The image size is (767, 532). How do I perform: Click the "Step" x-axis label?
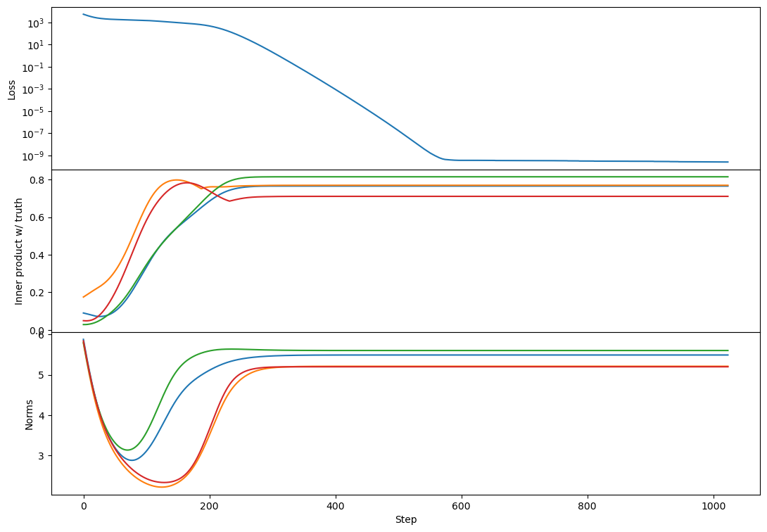coord(405,519)
